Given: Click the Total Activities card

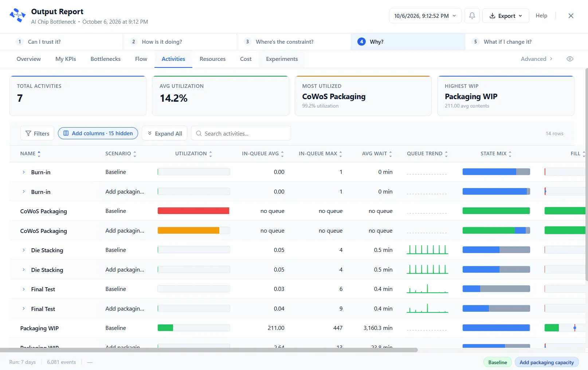Looking at the screenshot, I should pos(78,96).
